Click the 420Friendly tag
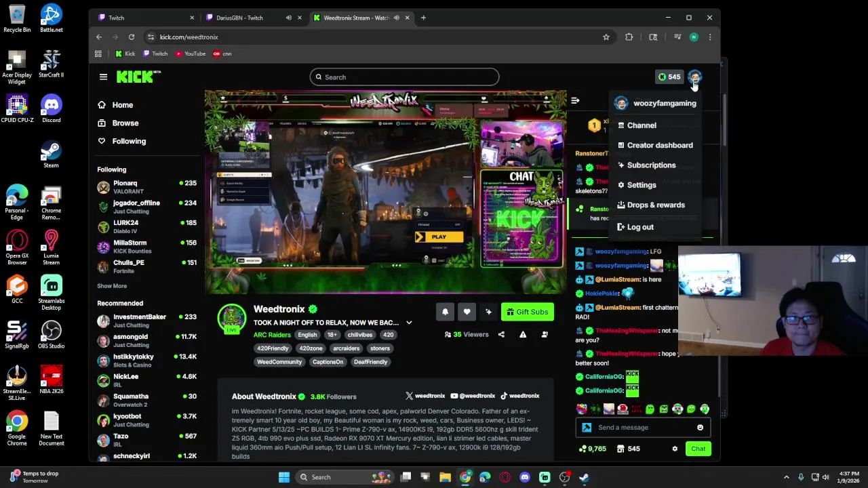This screenshot has width=868, height=488. click(273, 348)
